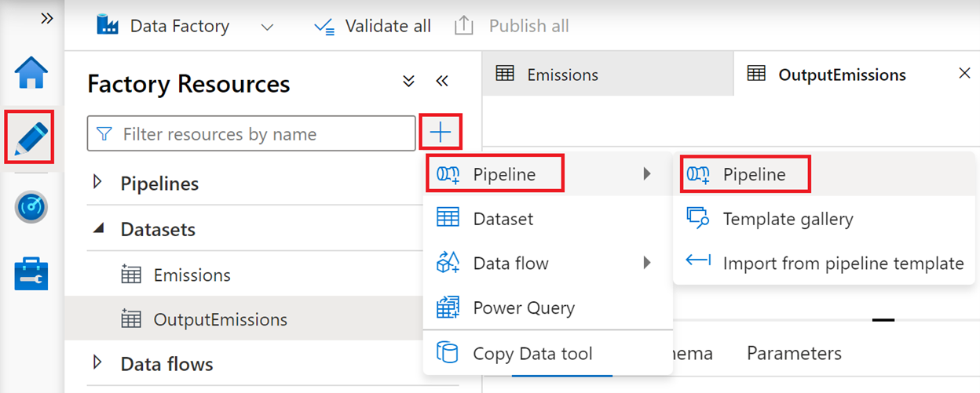This screenshot has width=980, height=393.
Task: Click Validate all
Action: click(x=372, y=26)
